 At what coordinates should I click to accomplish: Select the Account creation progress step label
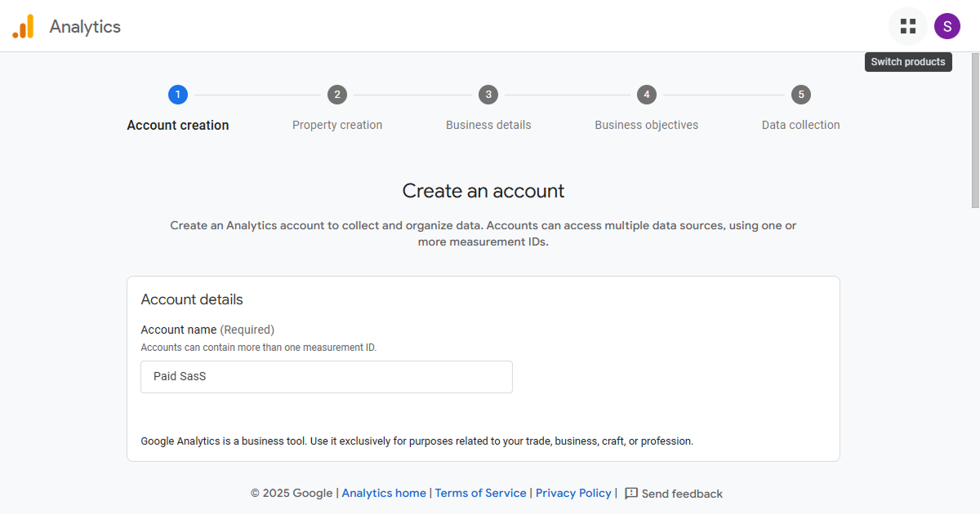point(178,124)
